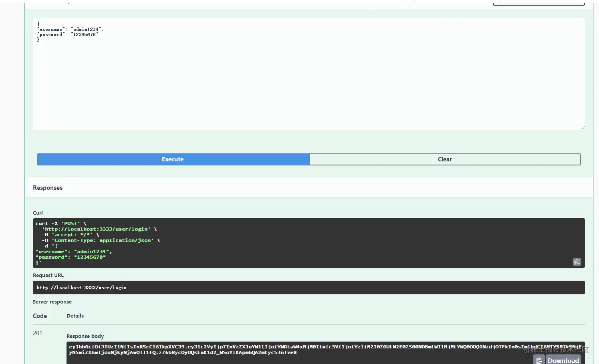This screenshot has width=599, height=364.
Task: Click the "curl -X 'POST'" line
Action: 61,223
